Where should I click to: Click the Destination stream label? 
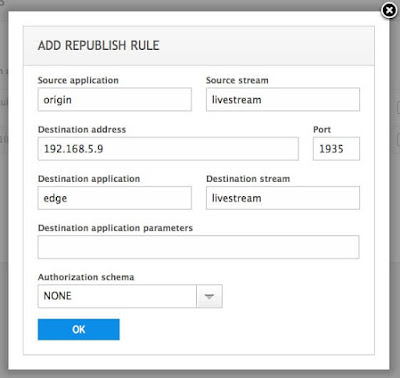(248, 179)
